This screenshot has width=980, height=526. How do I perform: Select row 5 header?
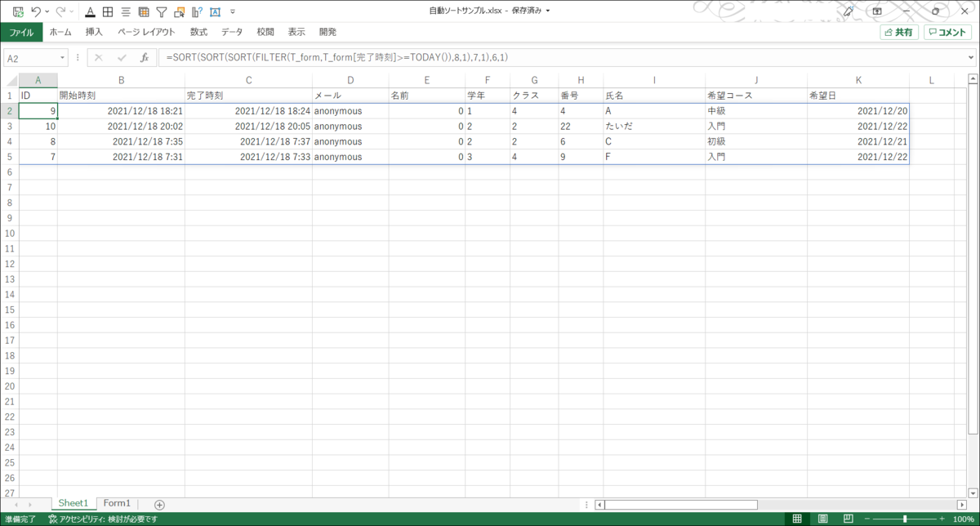click(9, 157)
